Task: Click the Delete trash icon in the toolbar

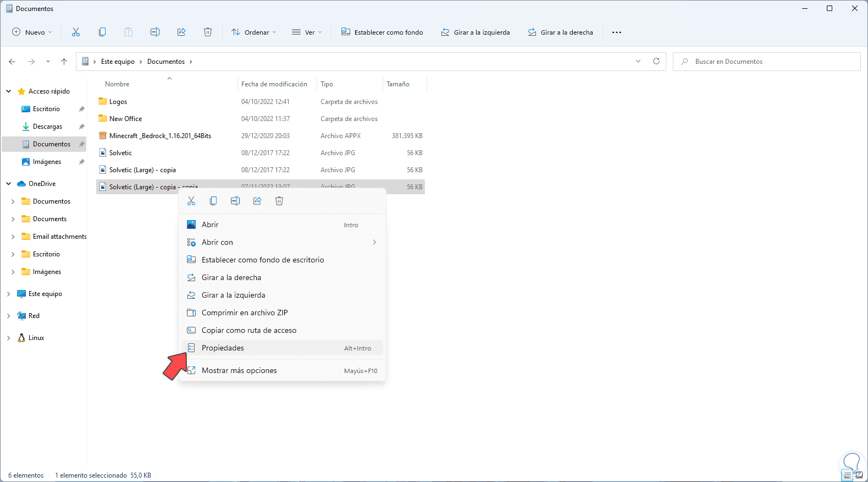Action: 208,32
